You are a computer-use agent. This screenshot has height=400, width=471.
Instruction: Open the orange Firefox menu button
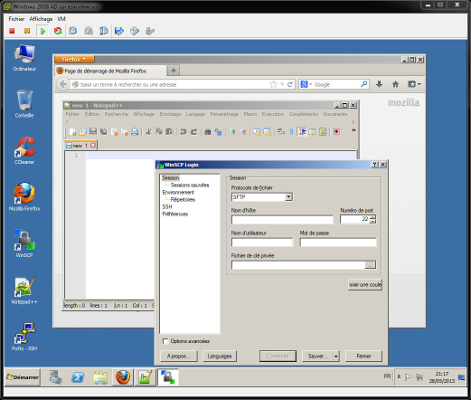[x=74, y=59]
